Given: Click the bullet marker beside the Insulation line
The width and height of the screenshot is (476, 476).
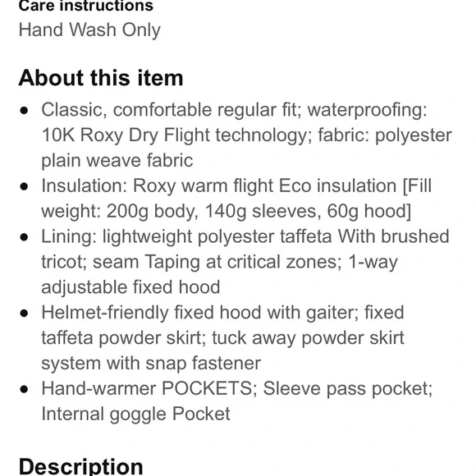Looking at the screenshot, I should coord(24,186).
